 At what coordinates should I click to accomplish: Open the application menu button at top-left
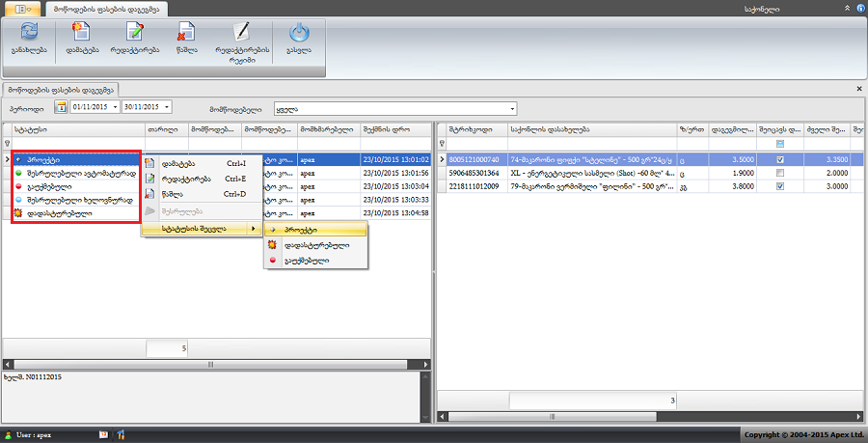coord(22,8)
